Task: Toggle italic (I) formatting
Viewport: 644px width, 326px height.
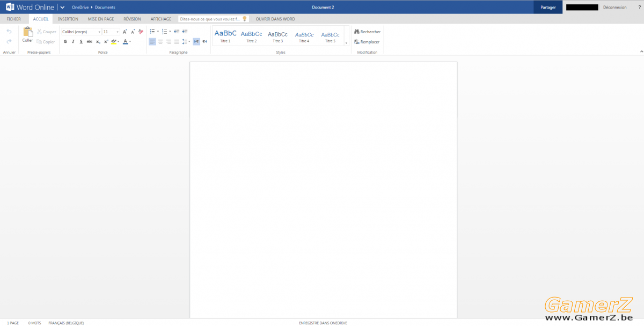Action: point(74,41)
